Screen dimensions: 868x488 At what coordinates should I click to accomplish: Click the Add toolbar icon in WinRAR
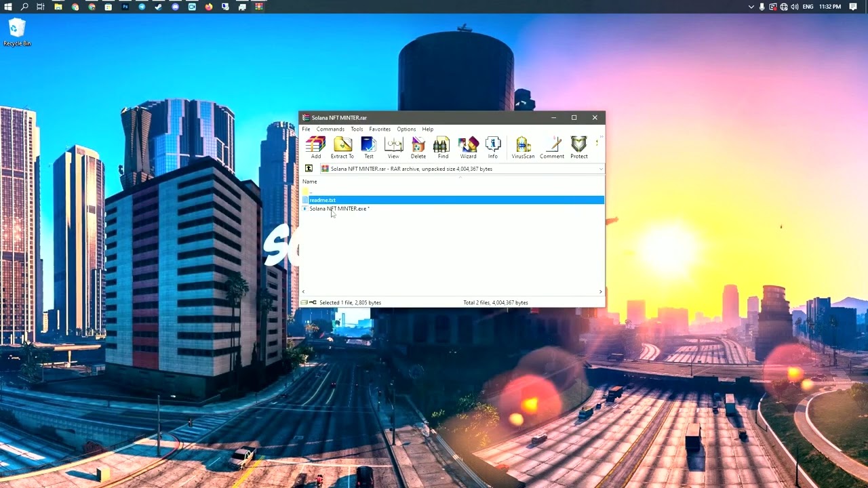tap(316, 148)
